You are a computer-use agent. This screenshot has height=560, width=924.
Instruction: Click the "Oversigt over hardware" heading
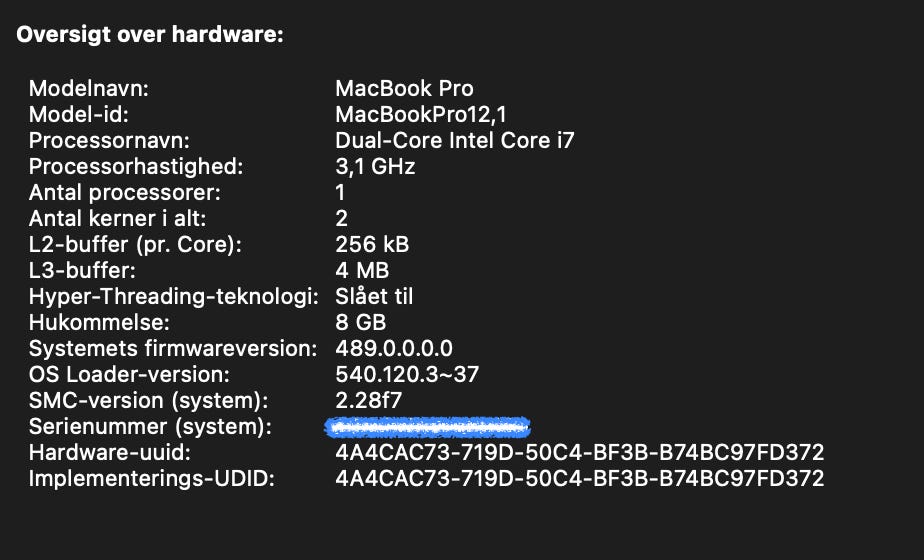pyautogui.click(x=150, y=36)
